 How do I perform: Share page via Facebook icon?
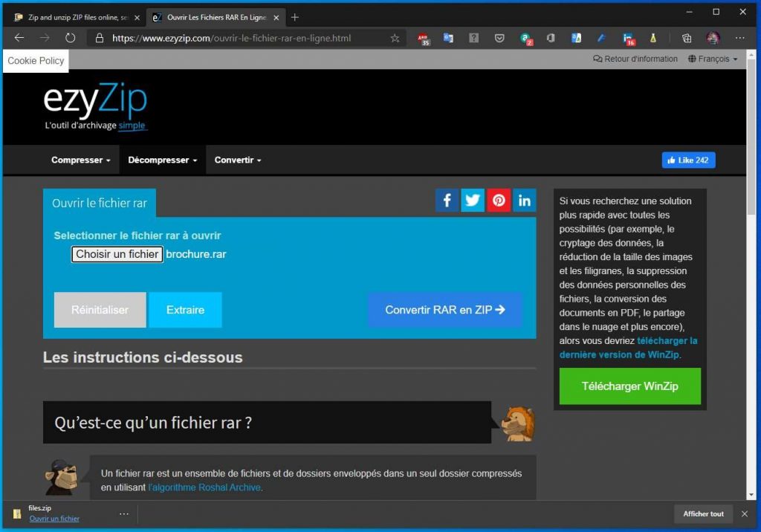[x=447, y=201]
